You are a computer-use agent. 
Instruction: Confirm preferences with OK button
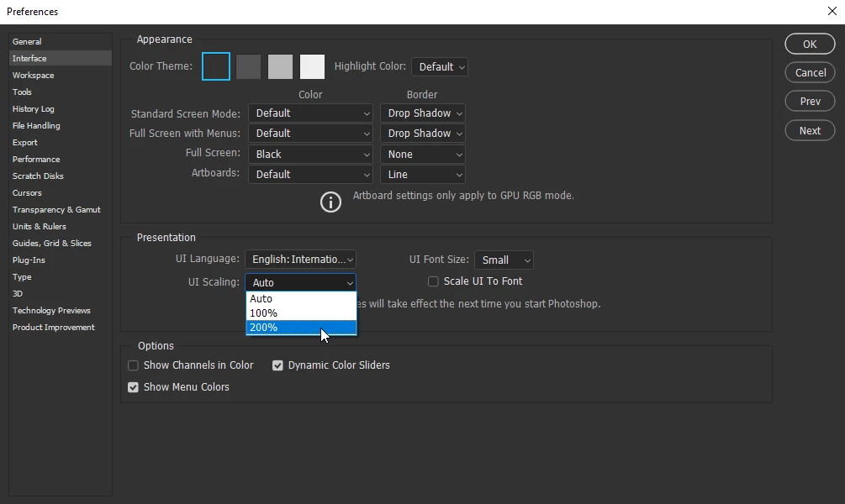click(x=810, y=45)
